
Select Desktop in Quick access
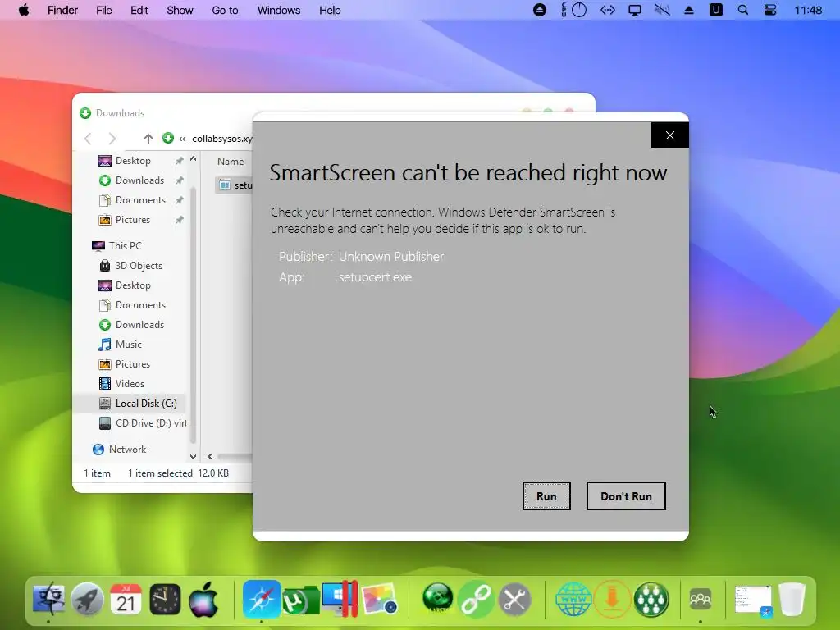coord(133,161)
